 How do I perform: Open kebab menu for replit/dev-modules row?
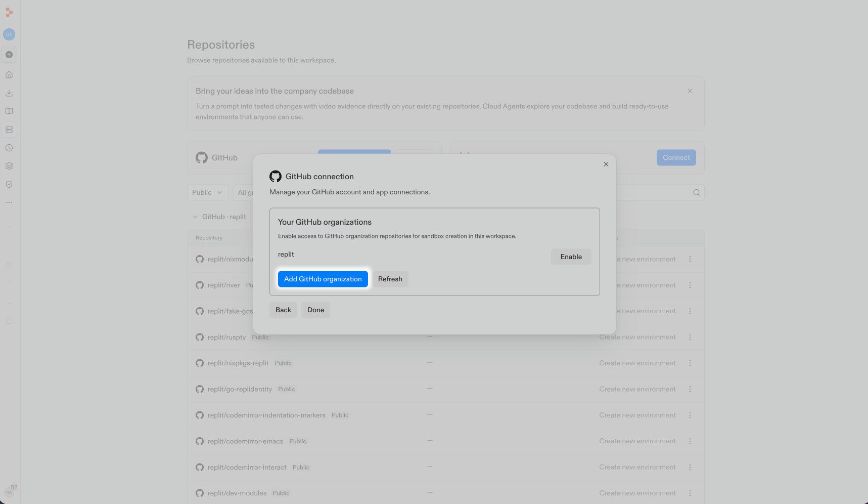point(690,493)
